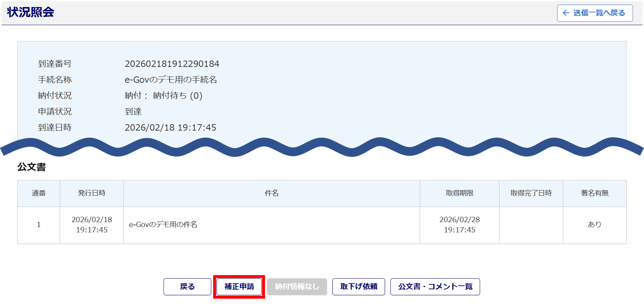Click the 発行日時 column header
The image size is (644, 308).
(x=91, y=193)
